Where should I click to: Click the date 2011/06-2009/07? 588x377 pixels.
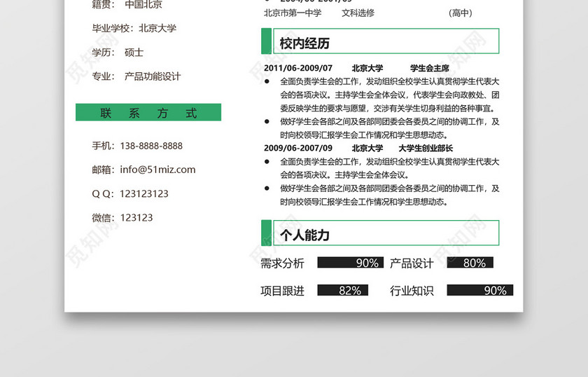(x=298, y=68)
